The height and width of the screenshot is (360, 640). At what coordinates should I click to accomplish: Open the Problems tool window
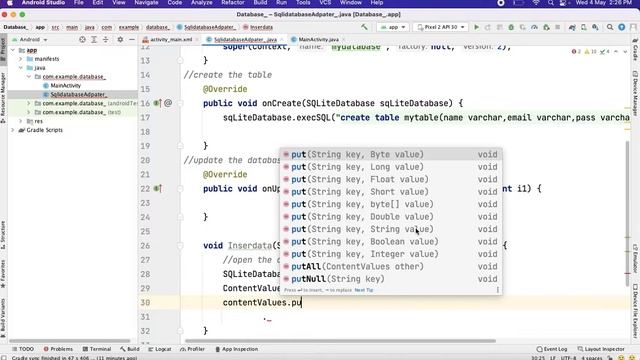[x=58, y=349]
